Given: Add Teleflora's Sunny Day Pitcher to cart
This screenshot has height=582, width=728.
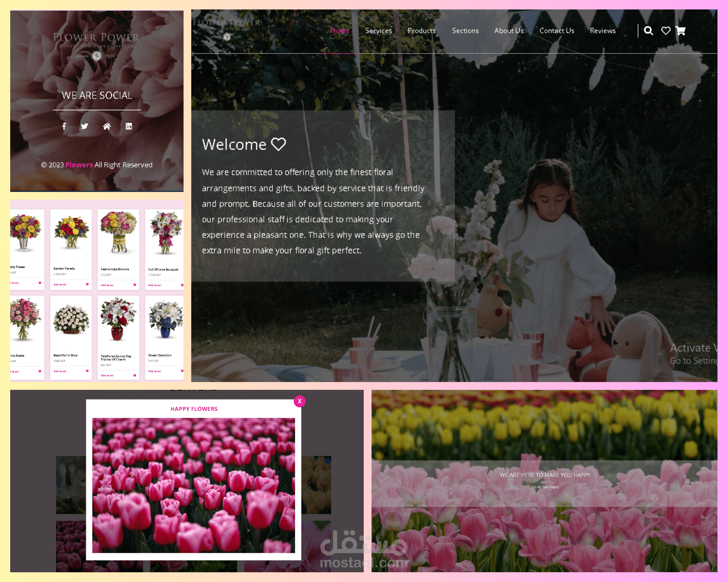Looking at the screenshot, I should 107,375.
